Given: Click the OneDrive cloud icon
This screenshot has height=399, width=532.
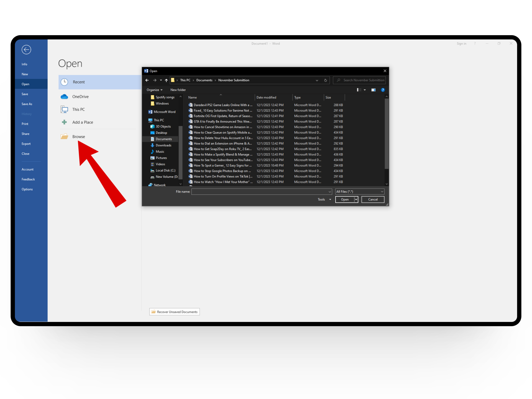Looking at the screenshot, I should point(64,96).
